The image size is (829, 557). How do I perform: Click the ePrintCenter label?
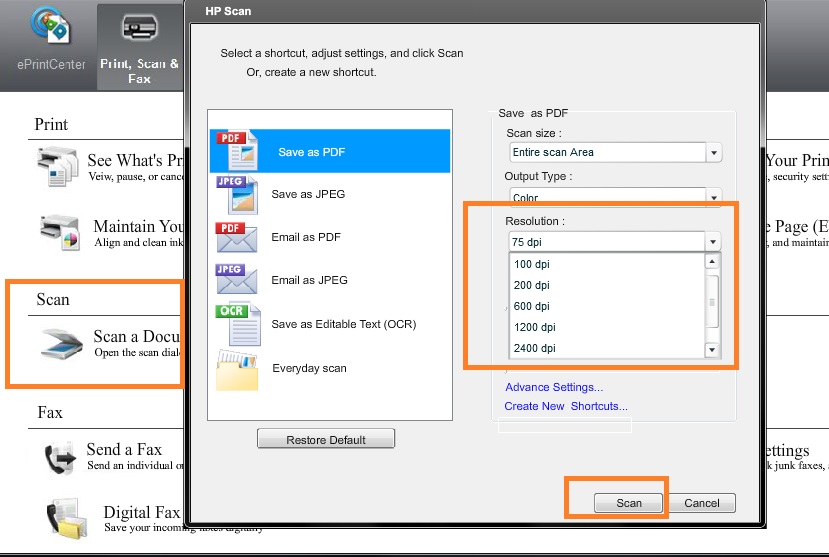point(51,64)
